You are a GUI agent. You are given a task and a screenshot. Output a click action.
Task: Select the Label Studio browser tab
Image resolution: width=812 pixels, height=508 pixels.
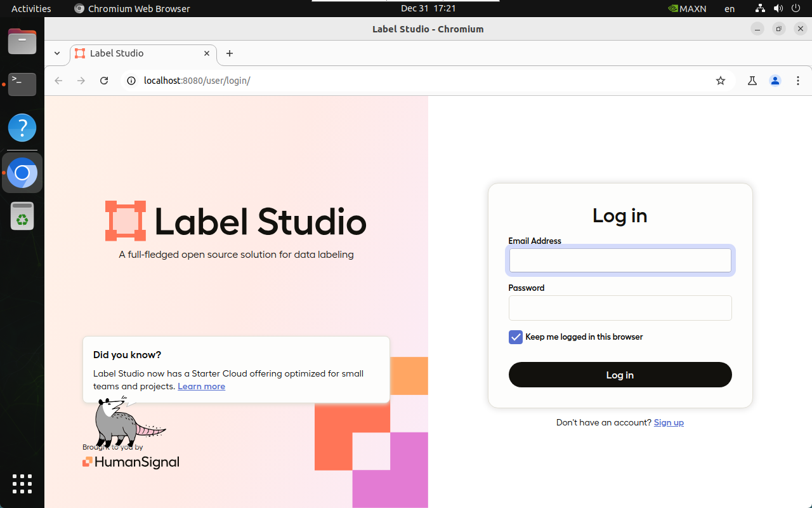pyautogui.click(x=143, y=53)
